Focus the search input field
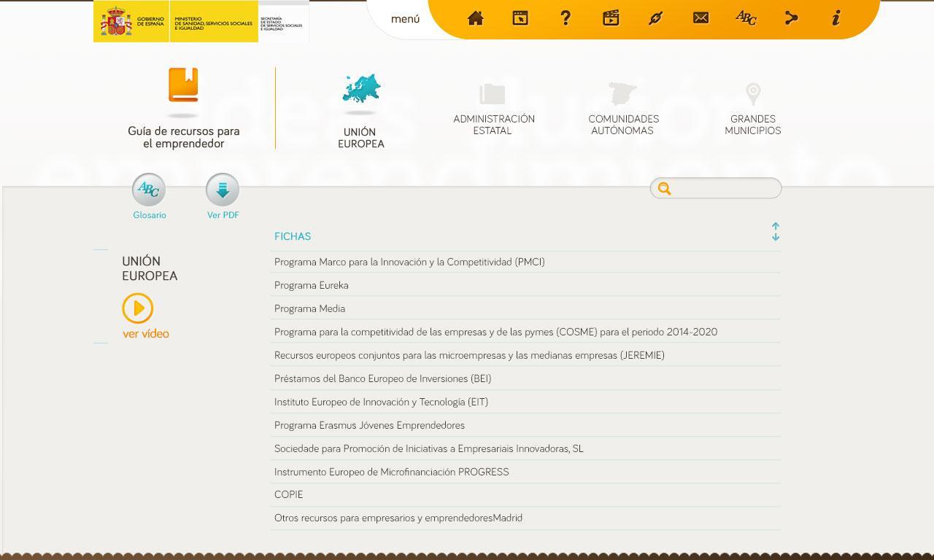This screenshot has height=560, width=934. click(716, 188)
